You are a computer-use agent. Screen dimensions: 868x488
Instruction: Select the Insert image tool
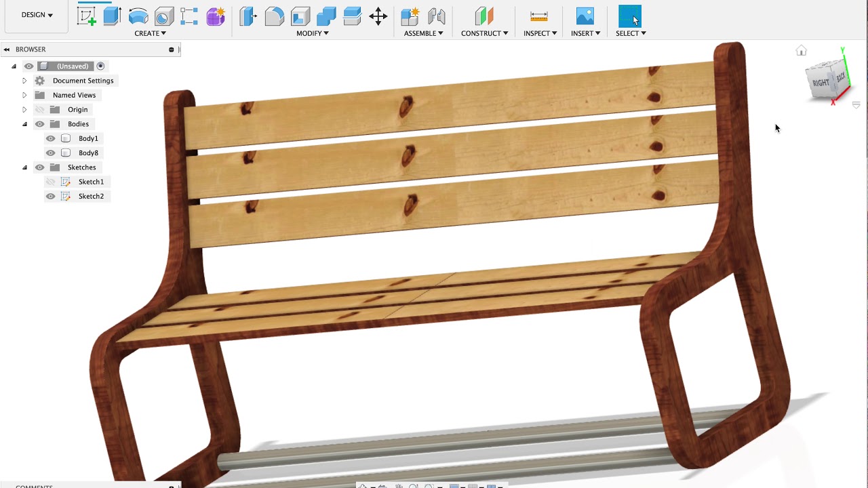(x=585, y=16)
